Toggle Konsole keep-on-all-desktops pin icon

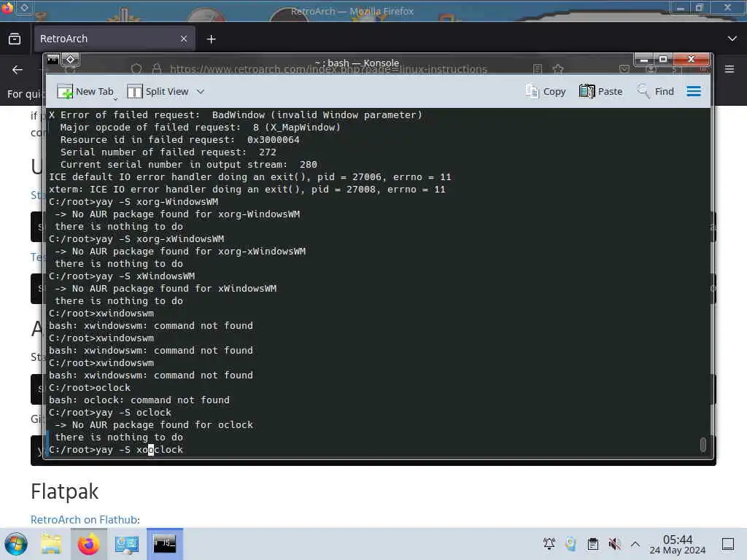click(x=71, y=60)
